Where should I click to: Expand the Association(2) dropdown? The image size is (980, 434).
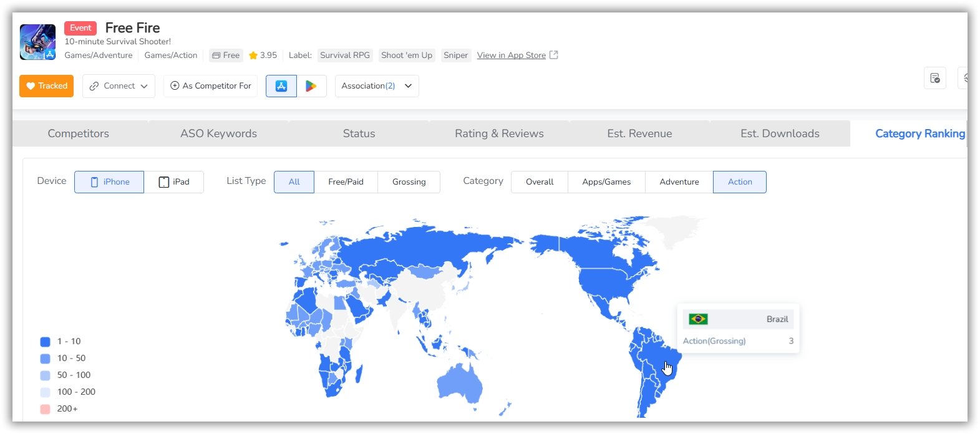[x=377, y=86]
